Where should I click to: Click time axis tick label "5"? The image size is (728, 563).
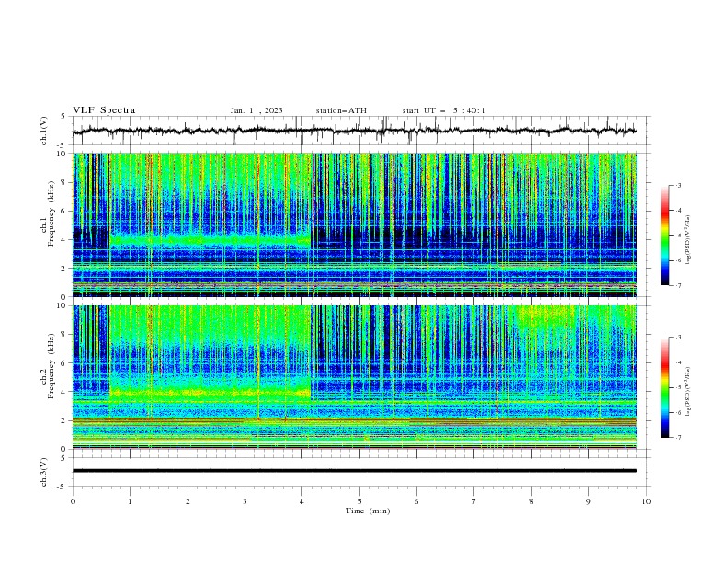359,501
